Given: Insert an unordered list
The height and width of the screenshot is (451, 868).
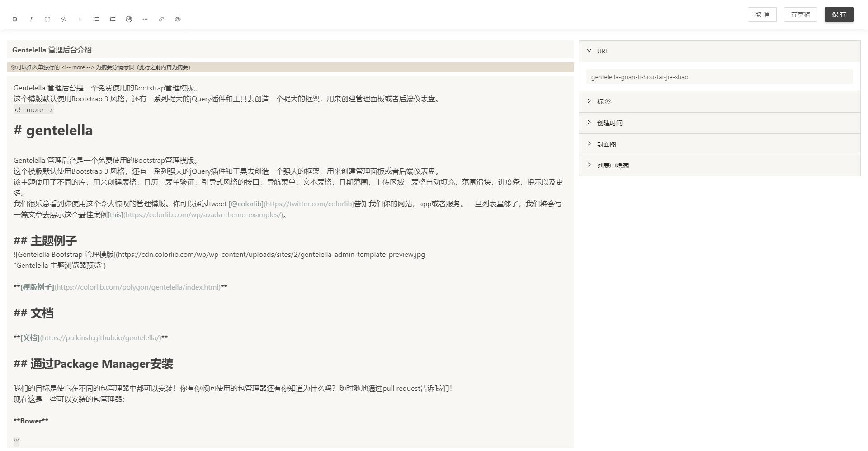Looking at the screenshot, I should pos(96,19).
